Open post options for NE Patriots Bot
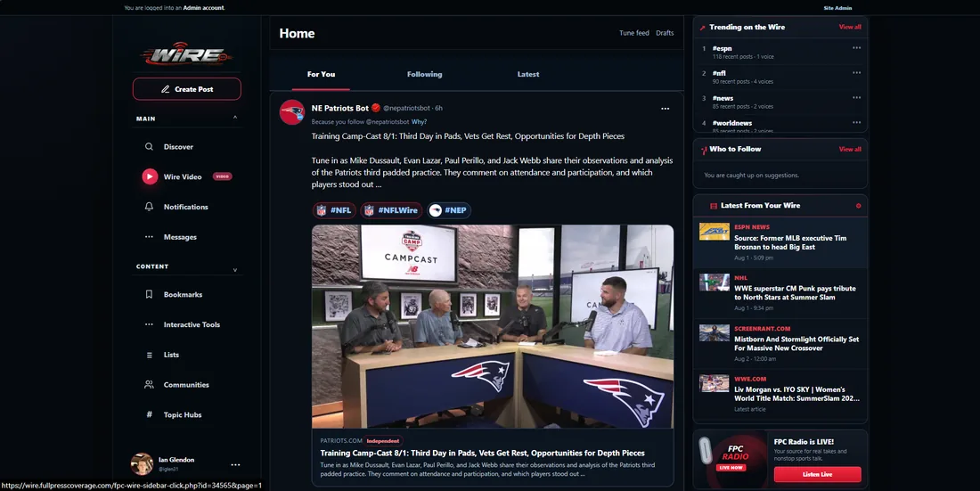Image resolution: width=980 pixels, height=491 pixels. tap(665, 109)
